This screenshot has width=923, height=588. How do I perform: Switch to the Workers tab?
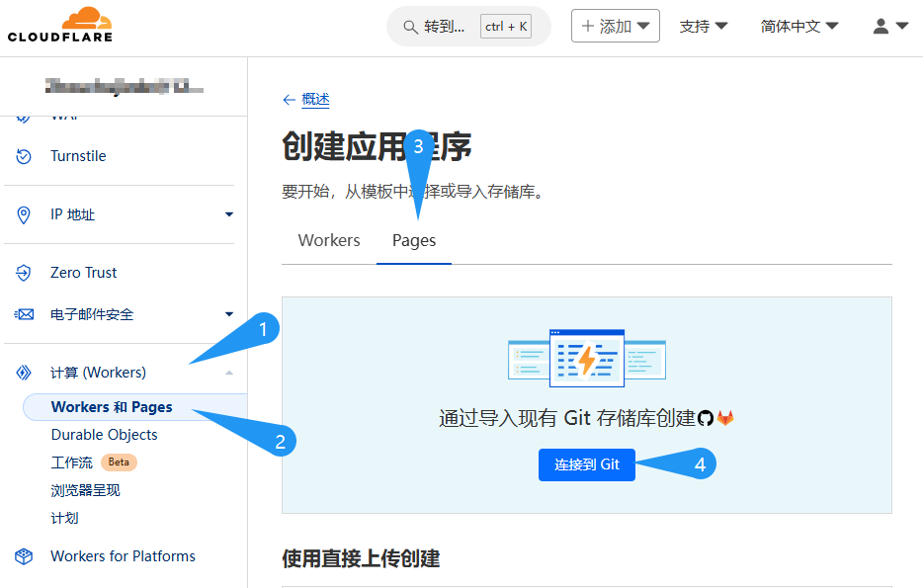[x=327, y=240]
